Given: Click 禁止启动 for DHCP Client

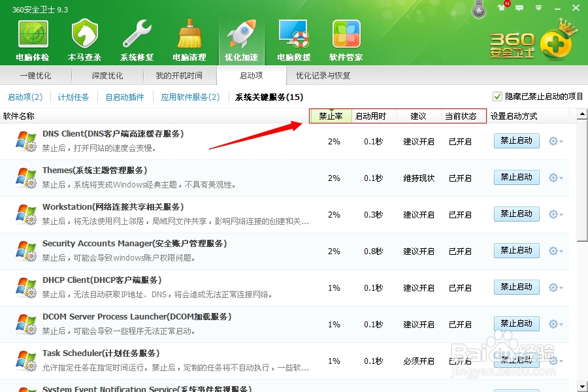Looking at the screenshot, I should click(516, 287).
